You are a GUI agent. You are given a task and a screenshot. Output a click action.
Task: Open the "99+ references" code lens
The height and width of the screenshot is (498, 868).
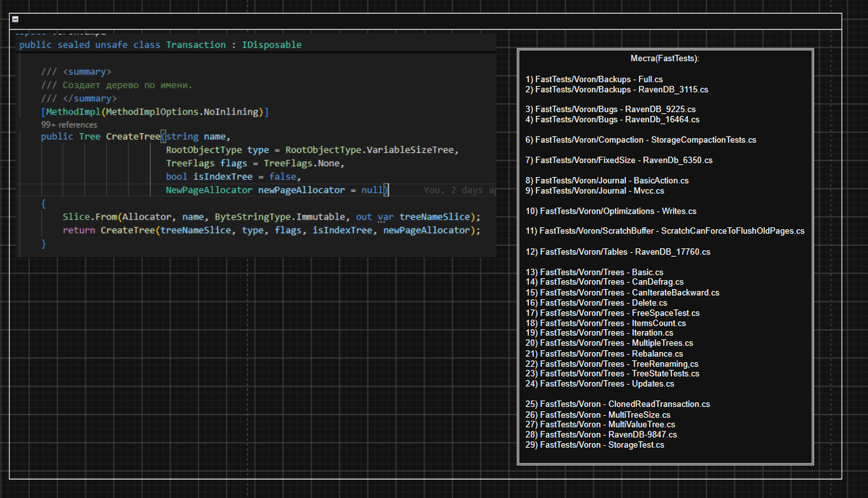(69, 125)
